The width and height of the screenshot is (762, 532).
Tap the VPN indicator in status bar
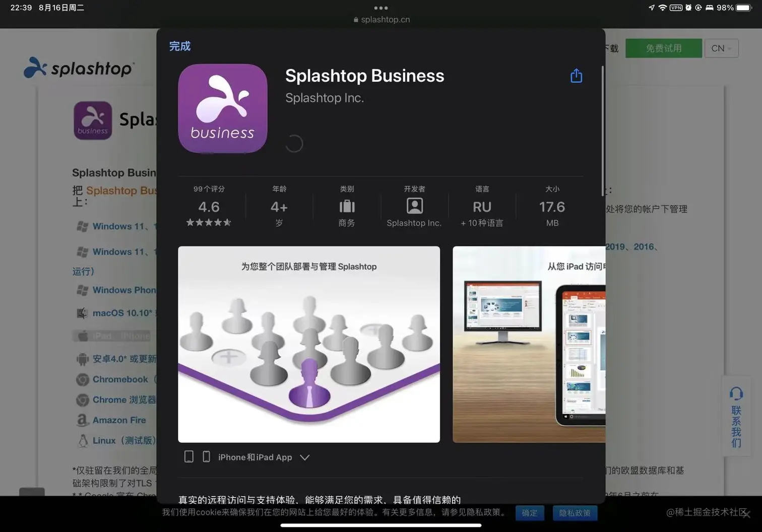pyautogui.click(x=676, y=8)
